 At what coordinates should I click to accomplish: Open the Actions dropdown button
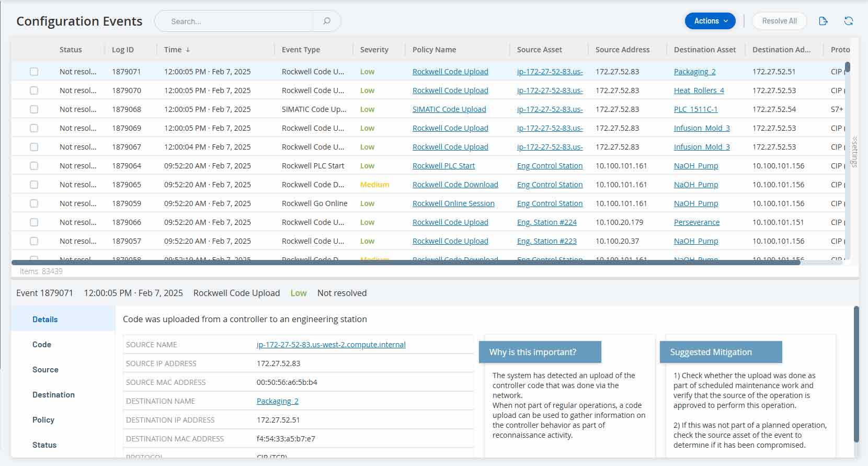click(710, 21)
